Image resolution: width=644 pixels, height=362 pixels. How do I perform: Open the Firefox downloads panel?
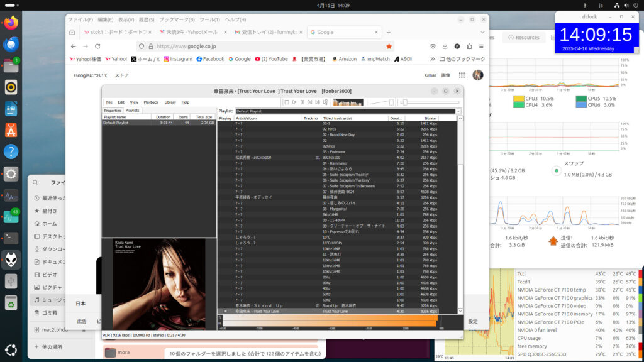click(x=445, y=46)
